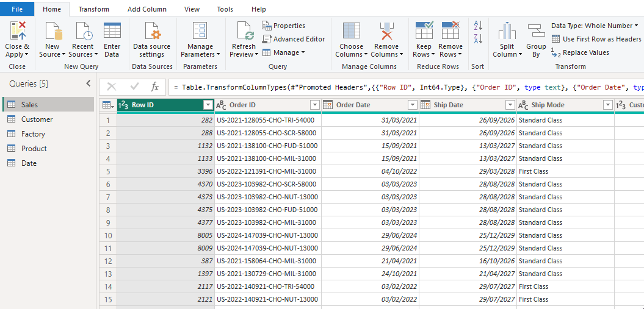The image size is (644, 309).
Task: Click the Order ID ABC type icon
Action: tap(221, 105)
